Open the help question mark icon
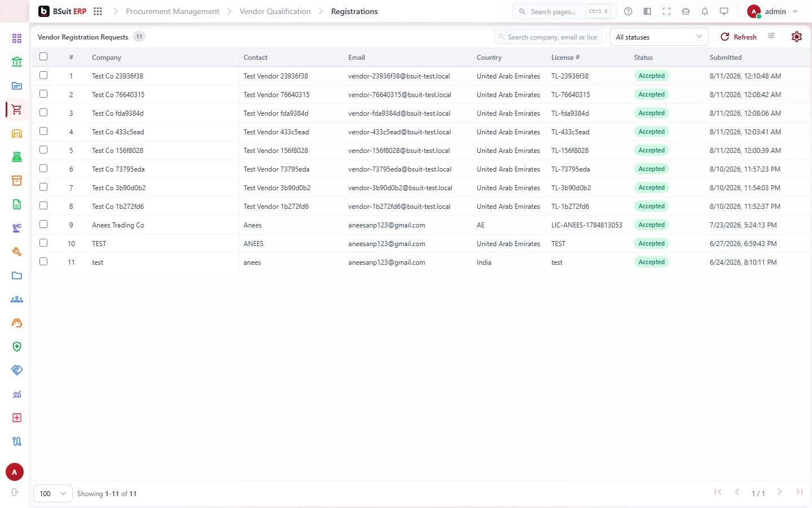Screen dimensions: 812x508 (628, 11)
